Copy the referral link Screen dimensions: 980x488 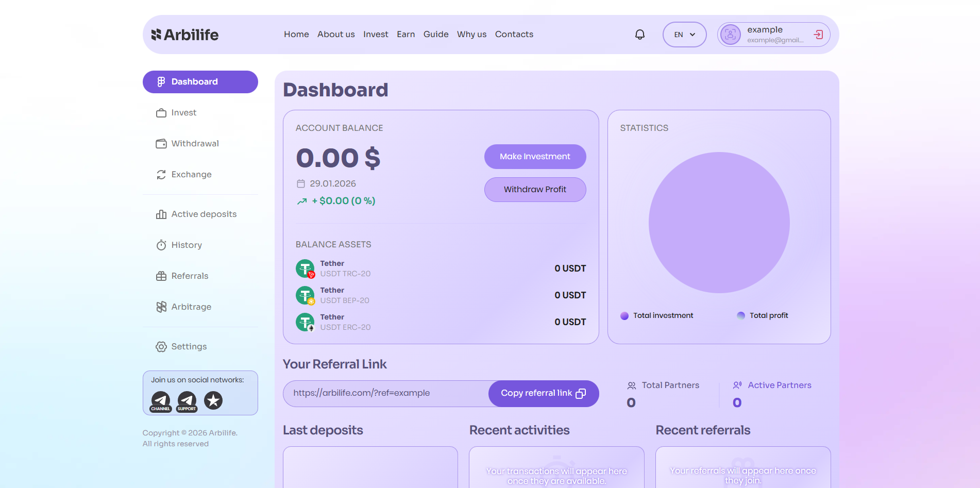543,393
